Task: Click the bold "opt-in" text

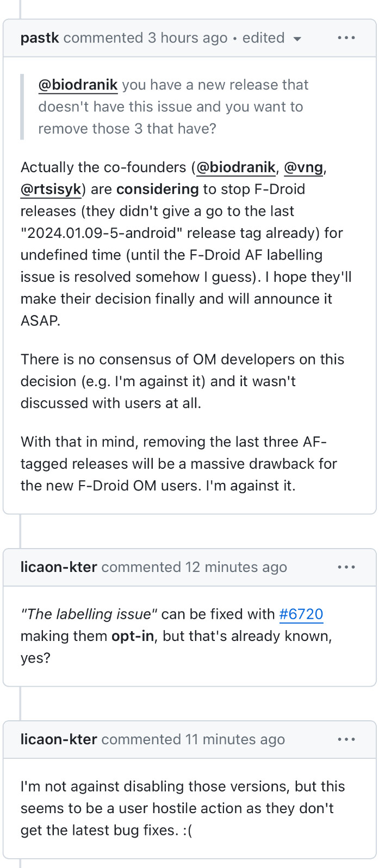Action: point(133,636)
